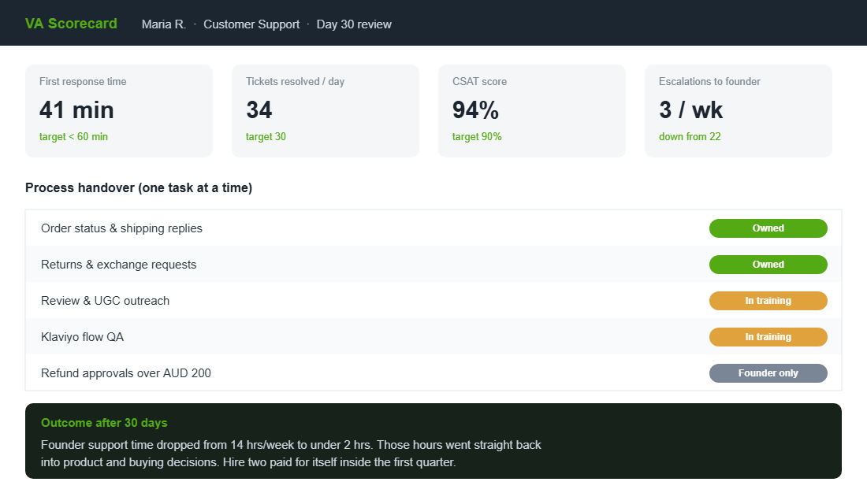Select the Maria R. name in header
This screenshot has width=867, height=504.
pyautogui.click(x=164, y=24)
